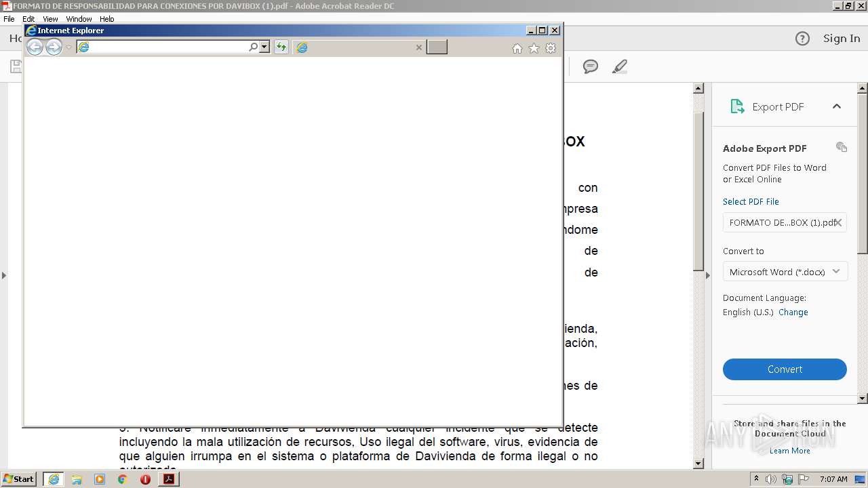Click Sign In in Acrobat Reader
Image resolution: width=868 pixels, height=488 pixels.
pyautogui.click(x=842, y=39)
